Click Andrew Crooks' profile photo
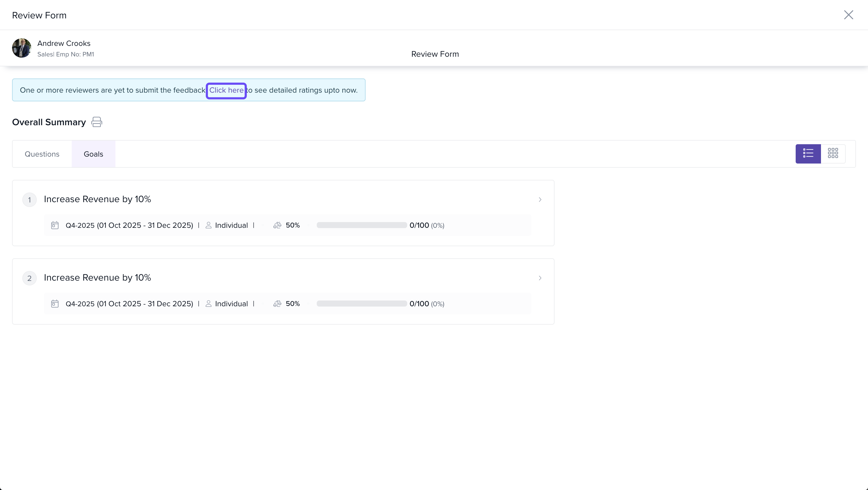 coord(22,48)
